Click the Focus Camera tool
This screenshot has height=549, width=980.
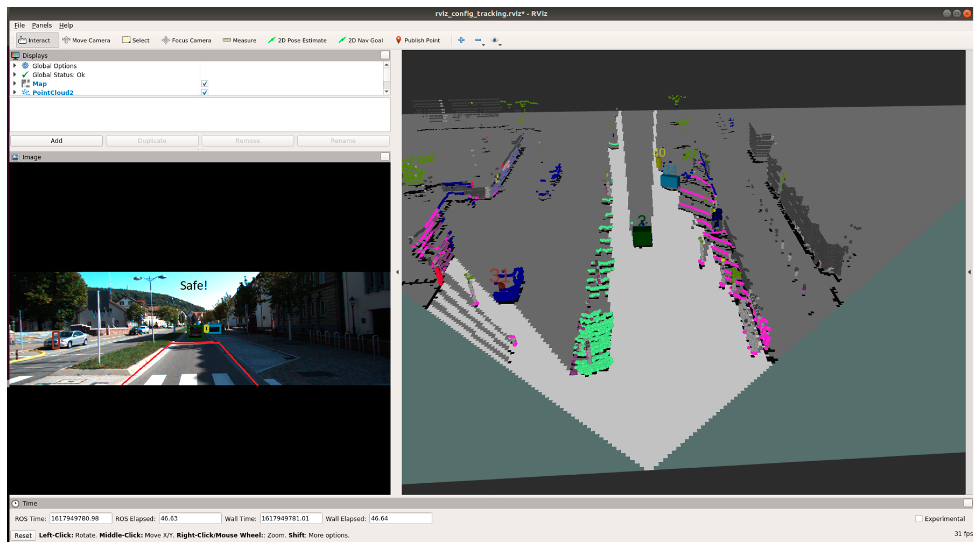pos(187,40)
